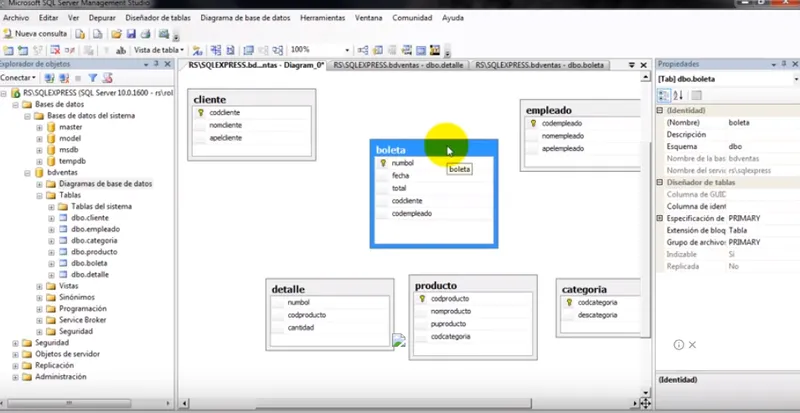Open the 100% zoom combo box
This screenshot has width=800, height=413.
point(320,50)
